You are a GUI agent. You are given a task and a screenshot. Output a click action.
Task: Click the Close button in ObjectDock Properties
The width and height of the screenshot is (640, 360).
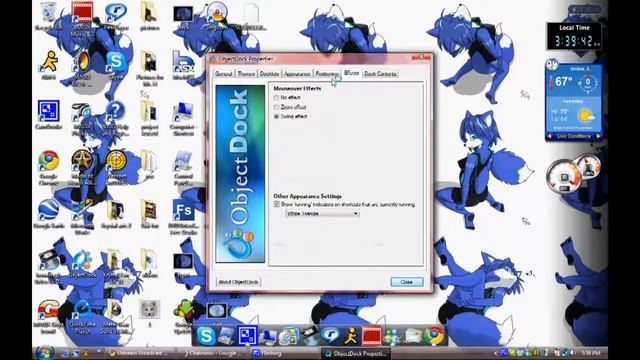(x=407, y=282)
